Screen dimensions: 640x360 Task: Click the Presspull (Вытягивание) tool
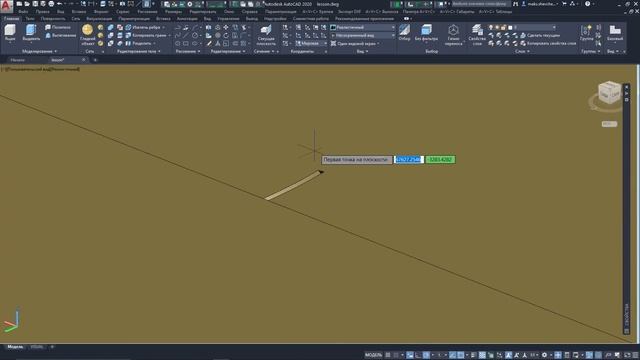(x=60, y=36)
